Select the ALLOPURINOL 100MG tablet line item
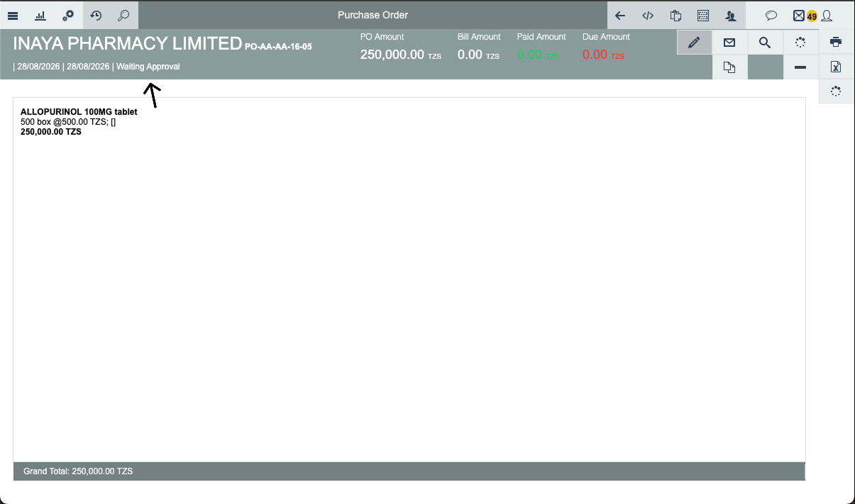This screenshot has width=855, height=504. 79,112
